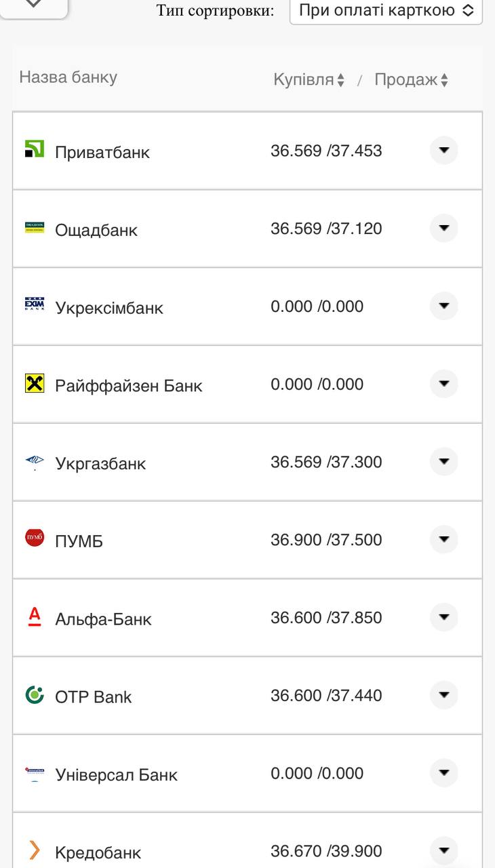Open the sort type dropdown «При оплаті карткою»

coord(386,10)
